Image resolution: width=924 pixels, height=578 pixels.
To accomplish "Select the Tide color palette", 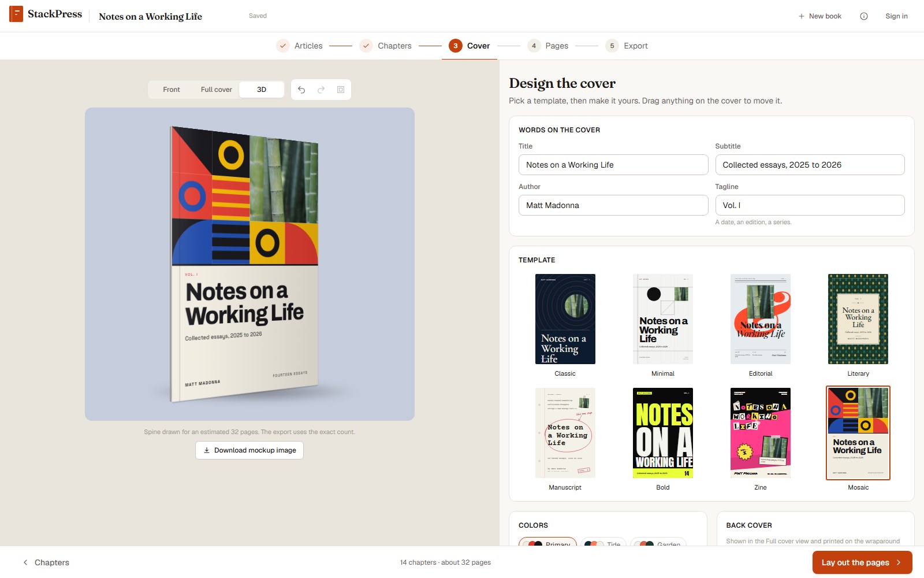I will 603,543.
